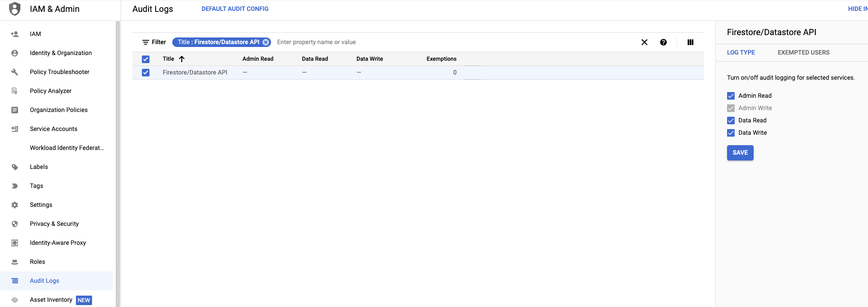Uncheck the Firestore/Datastore API row checkbox
The image size is (868, 307).
(146, 73)
